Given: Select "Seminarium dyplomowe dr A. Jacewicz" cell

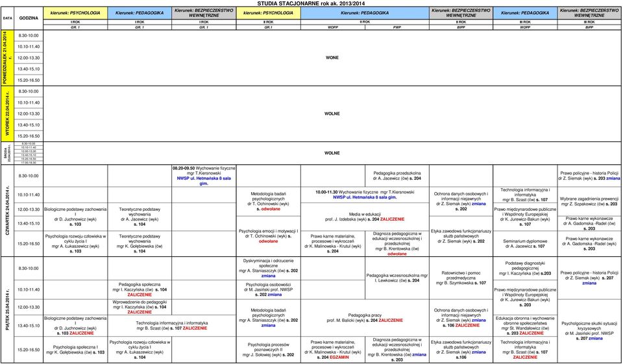Looking at the screenshot, I should click(525, 243).
